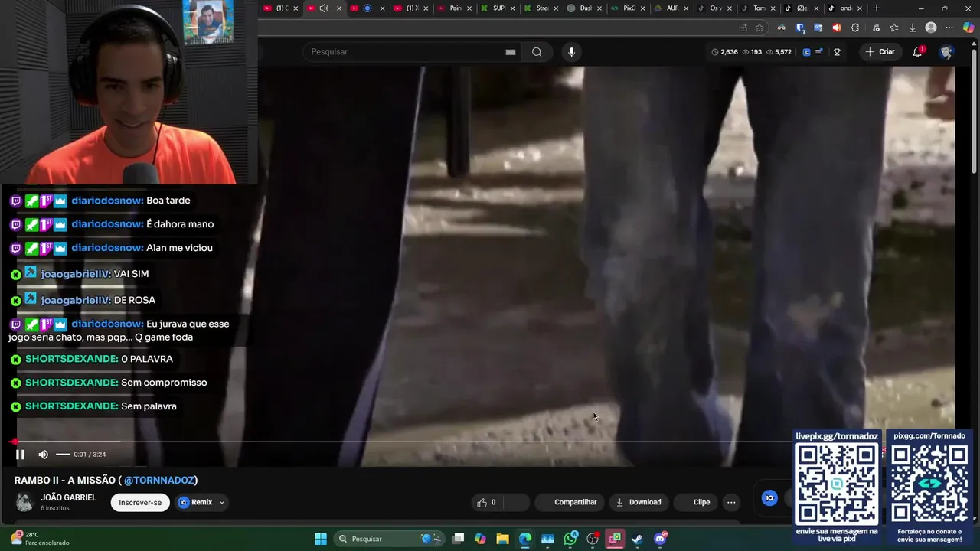Click the pixgg.com/Tornnado QR code

pos(929,483)
